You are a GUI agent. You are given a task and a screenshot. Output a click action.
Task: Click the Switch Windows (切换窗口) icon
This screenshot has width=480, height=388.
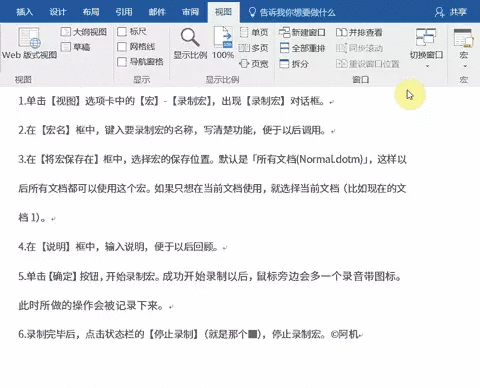[x=426, y=37]
